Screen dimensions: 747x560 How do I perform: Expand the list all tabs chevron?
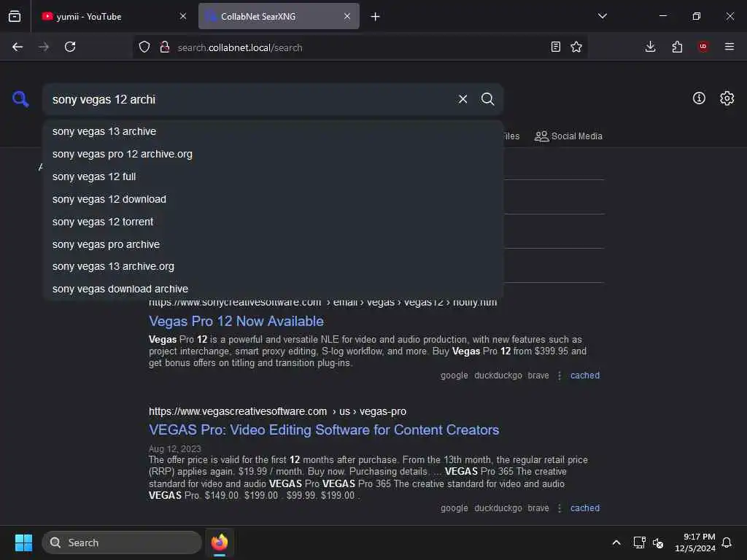tap(603, 16)
